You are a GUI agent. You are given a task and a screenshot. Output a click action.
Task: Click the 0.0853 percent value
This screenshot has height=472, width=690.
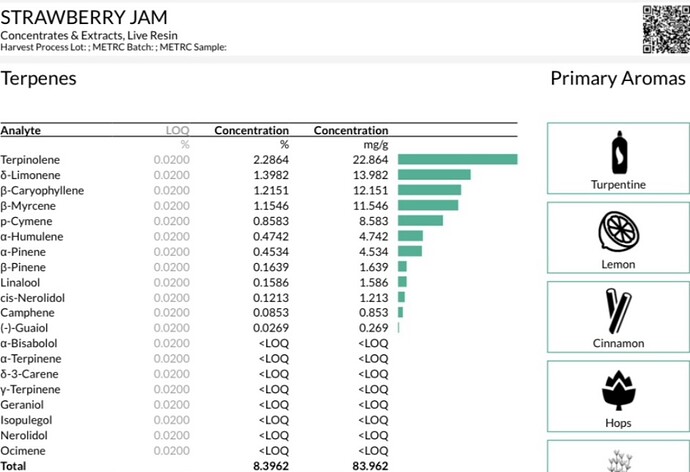pyautogui.click(x=271, y=313)
